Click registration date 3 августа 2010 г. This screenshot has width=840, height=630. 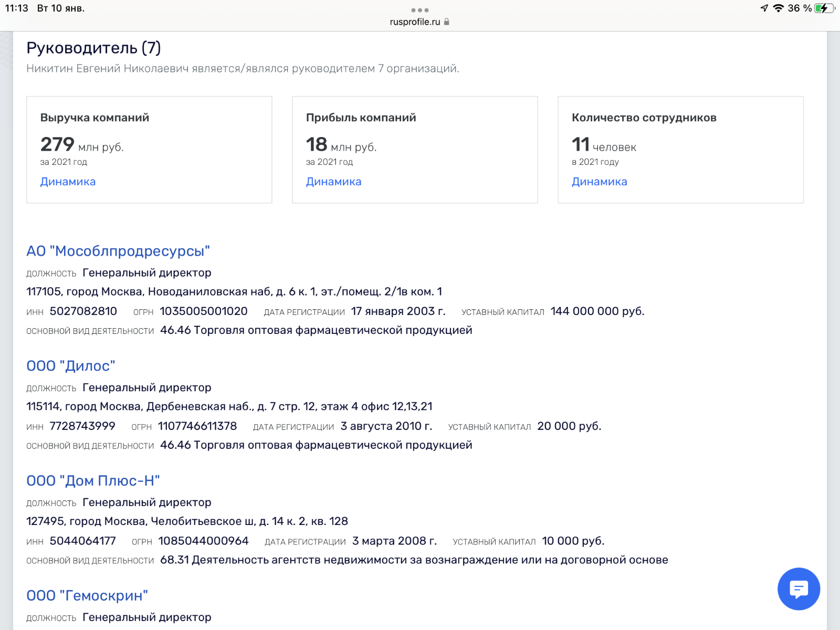pos(386,426)
